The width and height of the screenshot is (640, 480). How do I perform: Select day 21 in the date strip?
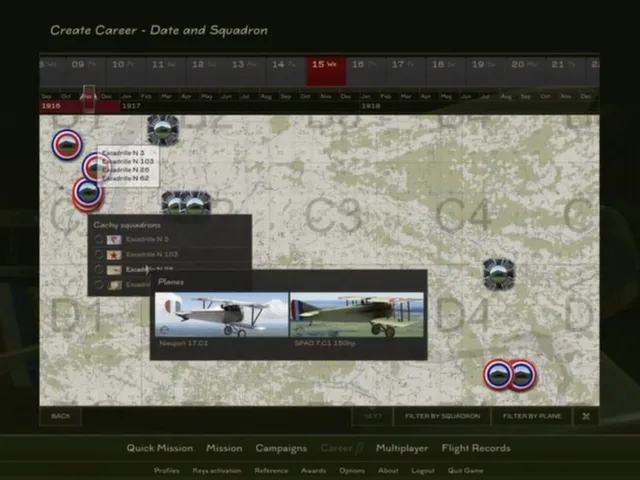(x=566, y=71)
